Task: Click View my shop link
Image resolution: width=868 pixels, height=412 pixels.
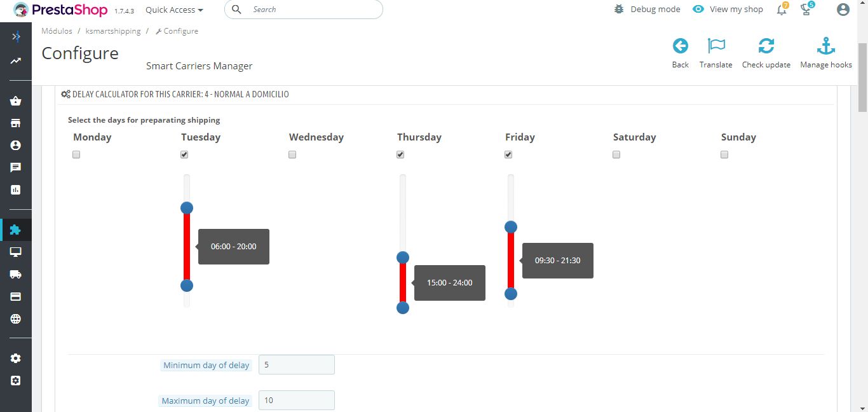Action: click(728, 10)
